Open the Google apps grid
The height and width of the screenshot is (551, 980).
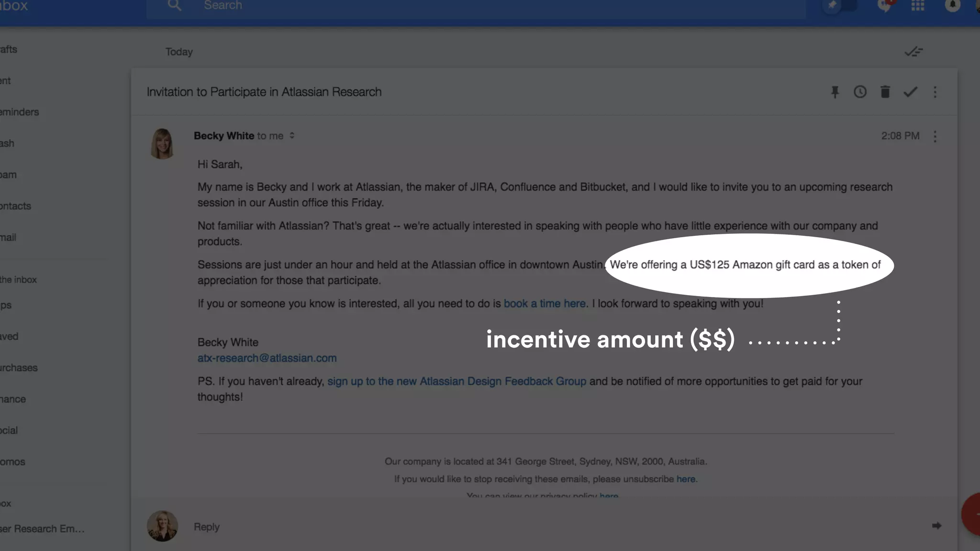(918, 5)
